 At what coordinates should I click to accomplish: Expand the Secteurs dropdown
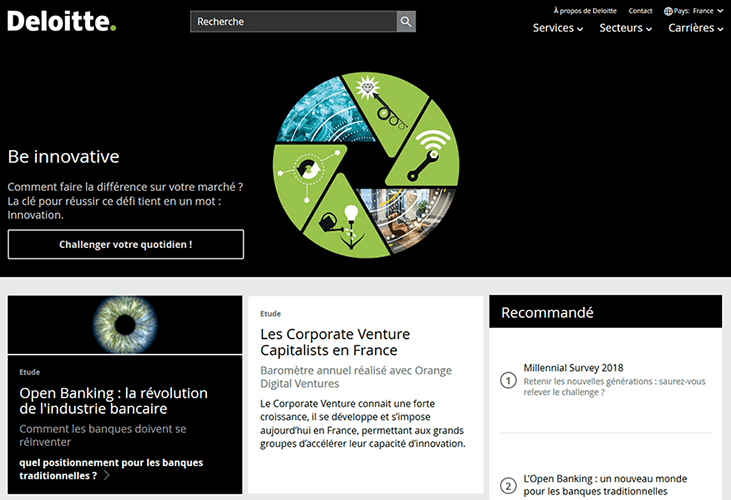tap(625, 28)
